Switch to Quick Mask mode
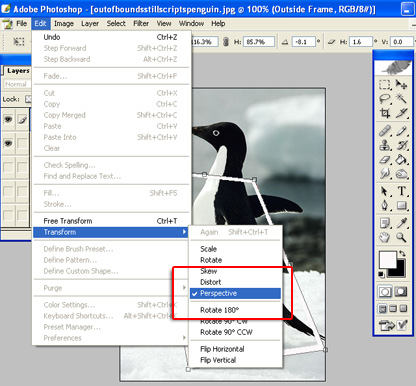The height and width of the screenshot is (386, 416). 401,292
